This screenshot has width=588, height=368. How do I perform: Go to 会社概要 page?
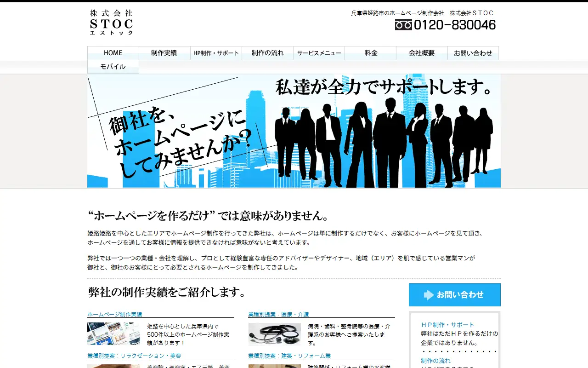click(422, 53)
